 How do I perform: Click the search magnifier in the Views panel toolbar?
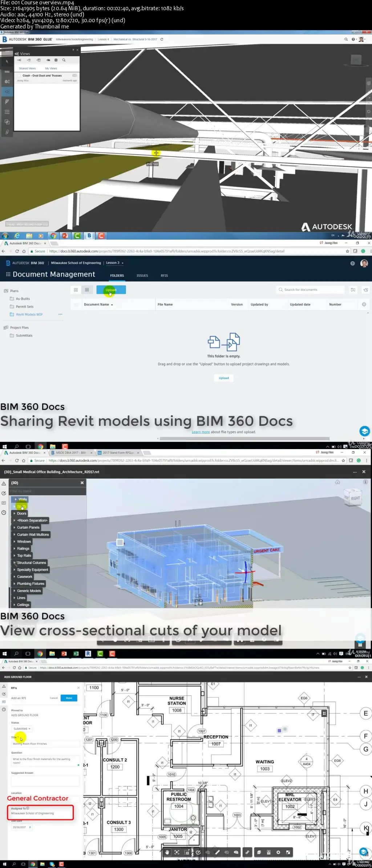pos(64,60)
